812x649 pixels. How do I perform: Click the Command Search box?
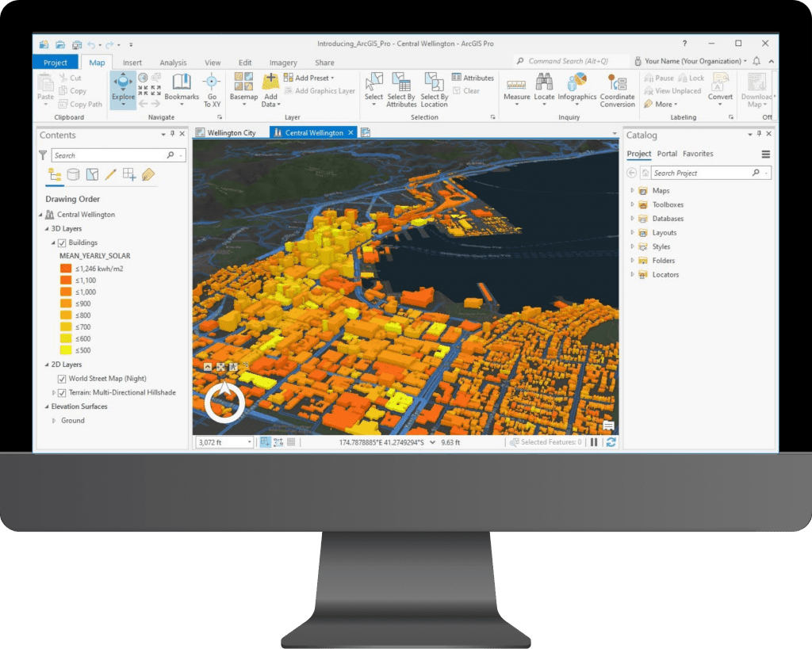click(x=569, y=61)
